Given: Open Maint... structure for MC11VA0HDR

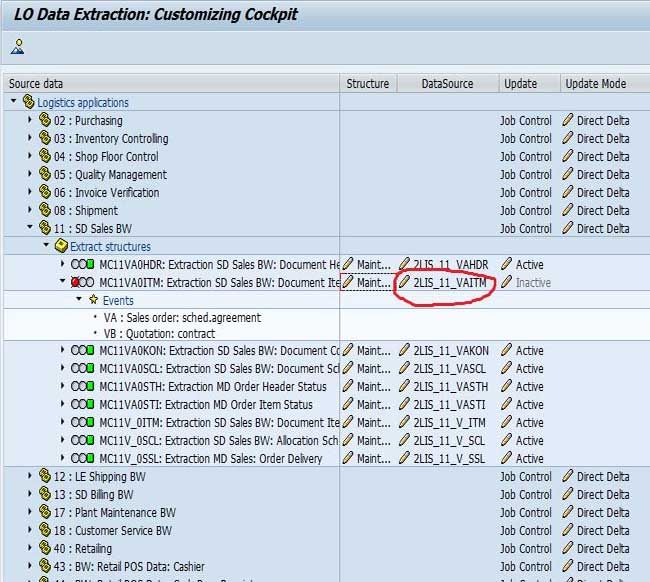Looking at the screenshot, I should coord(374,264).
